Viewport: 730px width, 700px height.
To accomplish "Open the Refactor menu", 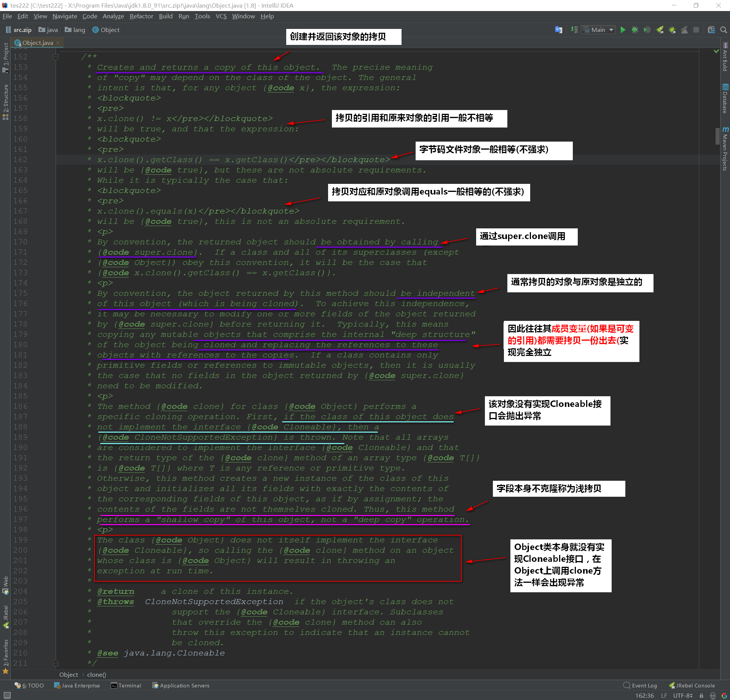I will coord(141,16).
